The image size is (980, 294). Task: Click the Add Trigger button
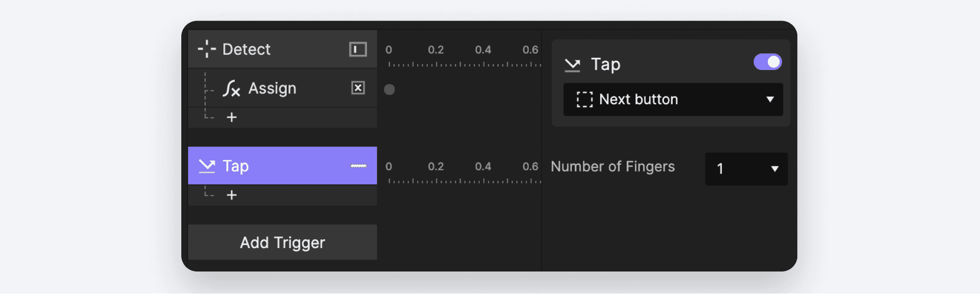click(x=282, y=242)
